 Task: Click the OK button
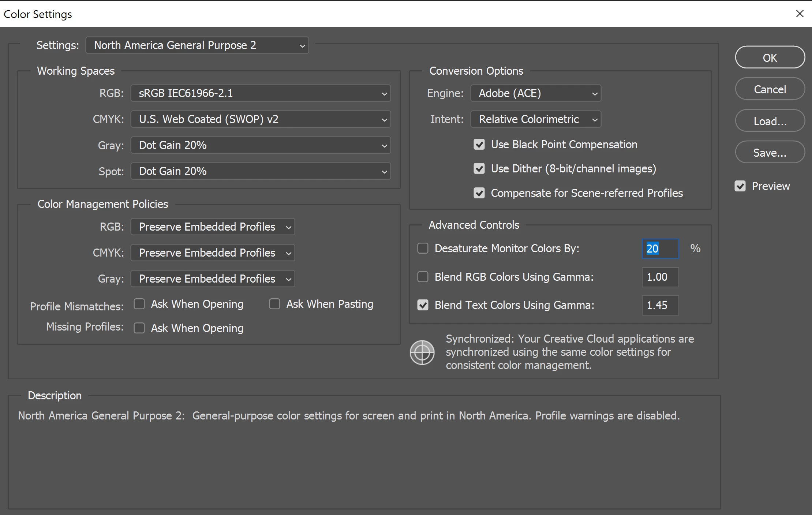pos(770,57)
